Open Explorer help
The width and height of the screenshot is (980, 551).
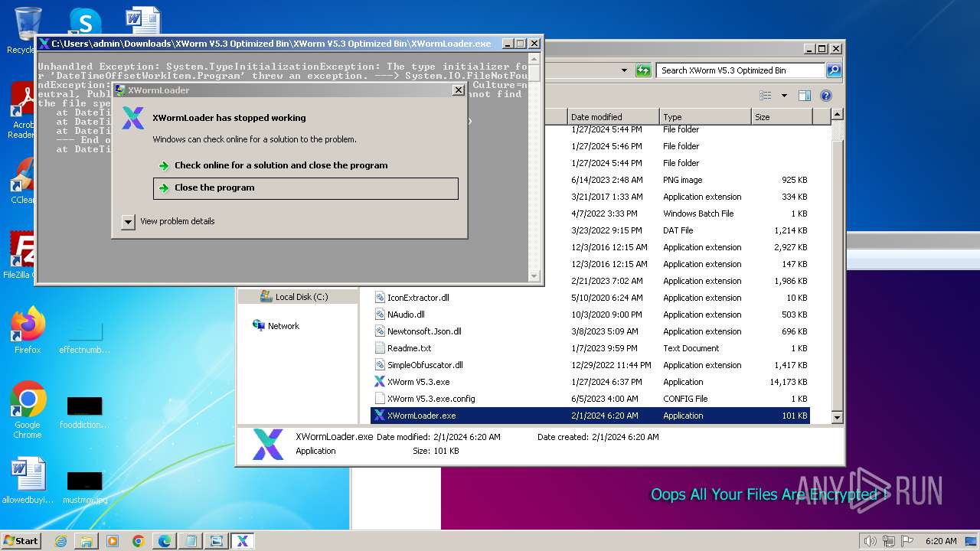pos(826,96)
